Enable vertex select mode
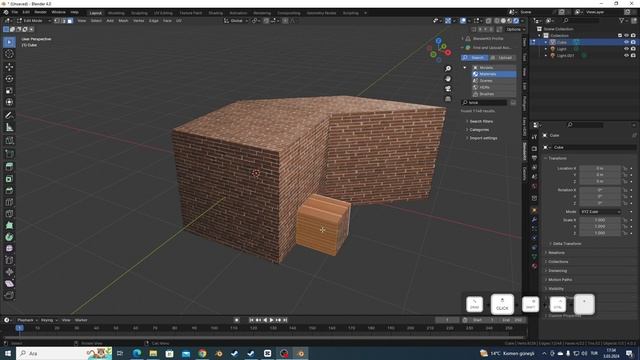Screen dimensions: 640x360 coord(57,20)
